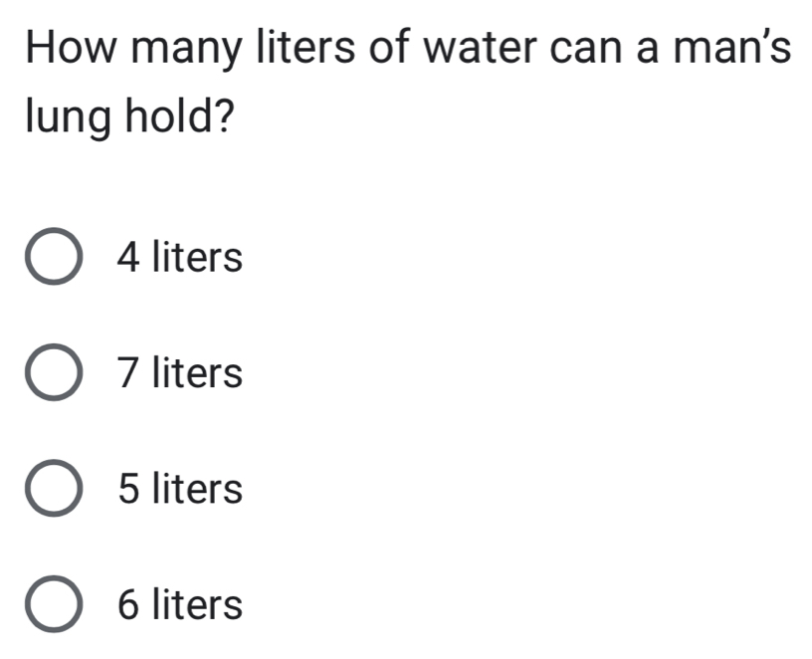This screenshot has width=812, height=659.
Task: Choose the last answer option circle
Action: tap(55, 605)
